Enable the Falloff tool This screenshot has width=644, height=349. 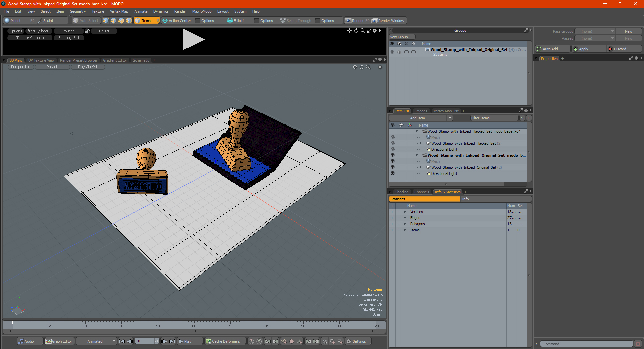(236, 21)
